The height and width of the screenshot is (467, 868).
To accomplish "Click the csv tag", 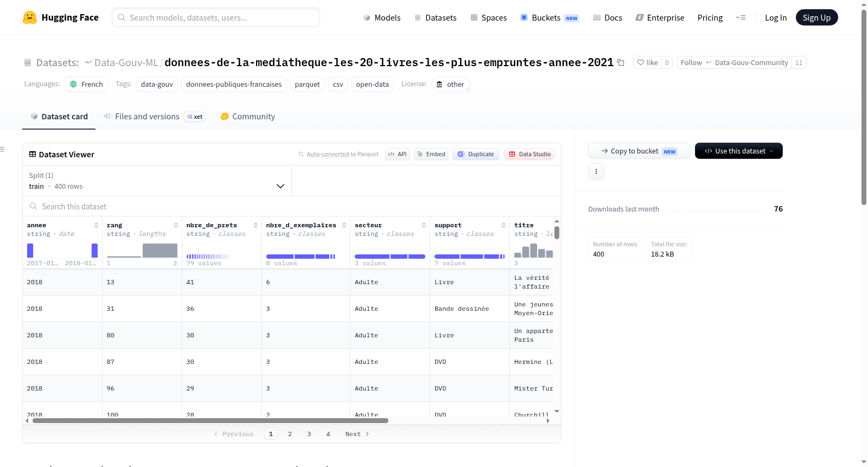I will coord(338,84).
